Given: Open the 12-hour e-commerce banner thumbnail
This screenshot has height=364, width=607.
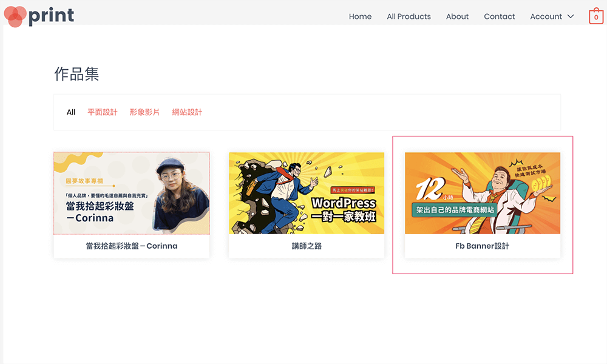Looking at the screenshot, I should tap(483, 193).
